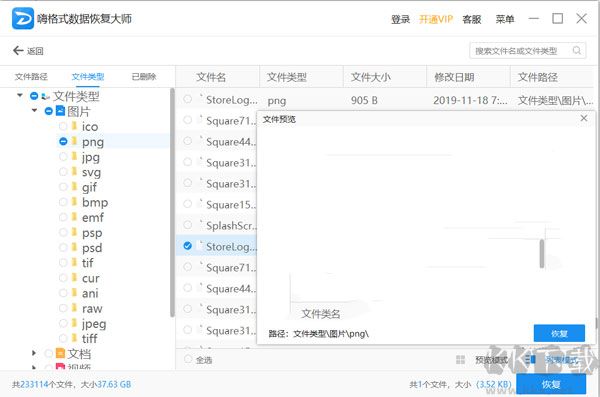Click the psp folder icon
This screenshot has width=600, height=397.
[75, 232]
